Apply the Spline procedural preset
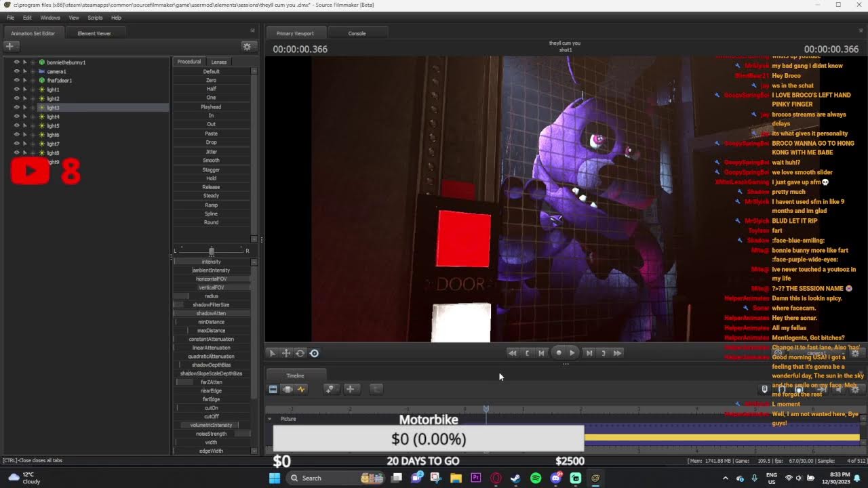Viewport: 868px width, 488px height. pyautogui.click(x=211, y=213)
